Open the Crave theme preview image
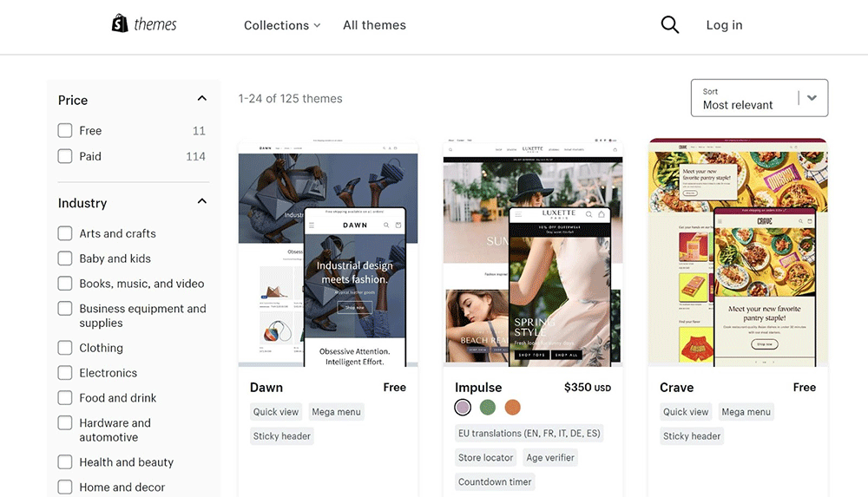 pos(738,252)
